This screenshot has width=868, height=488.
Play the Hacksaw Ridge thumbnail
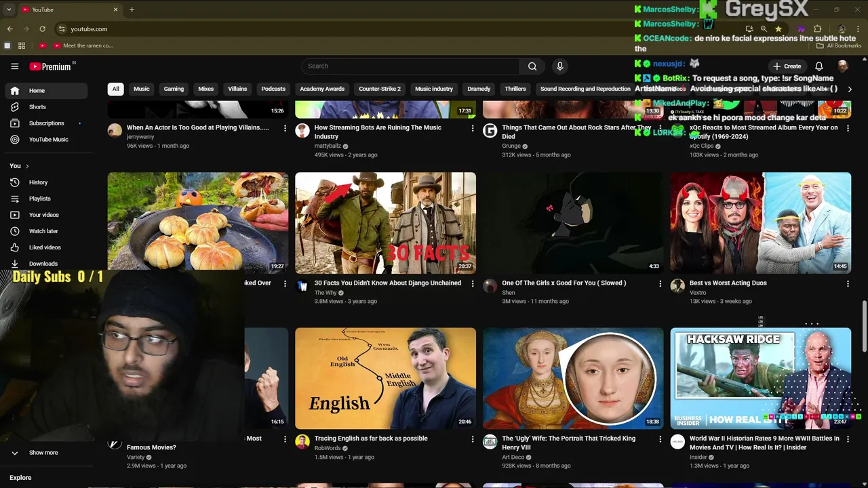761,378
